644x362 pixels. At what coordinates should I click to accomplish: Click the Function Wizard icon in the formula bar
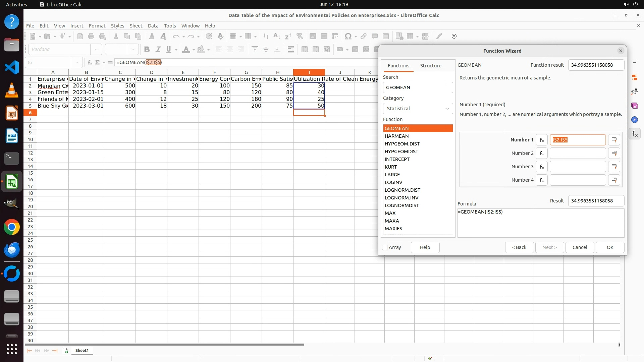pyautogui.click(x=90, y=62)
